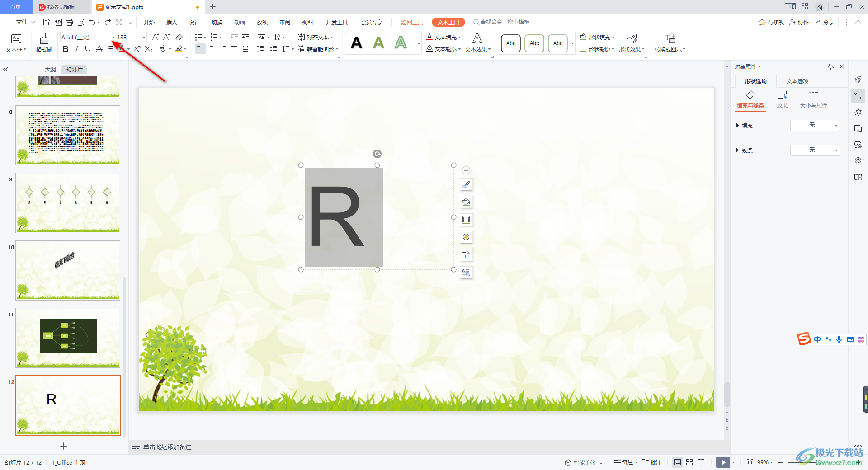Click the rotation handle above the textbox
This screenshot has height=470, width=868.
click(x=377, y=154)
